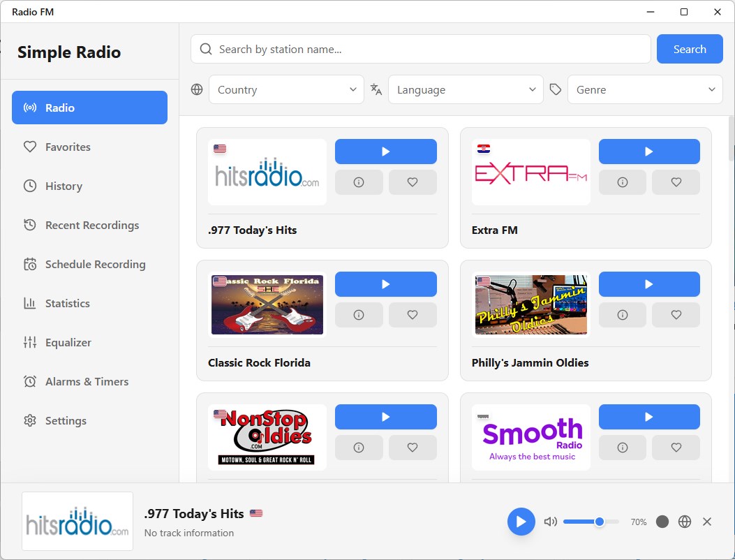
Task: Favorite .977 Today's Hits station
Action: pyautogui.click(x=413, y=182)
